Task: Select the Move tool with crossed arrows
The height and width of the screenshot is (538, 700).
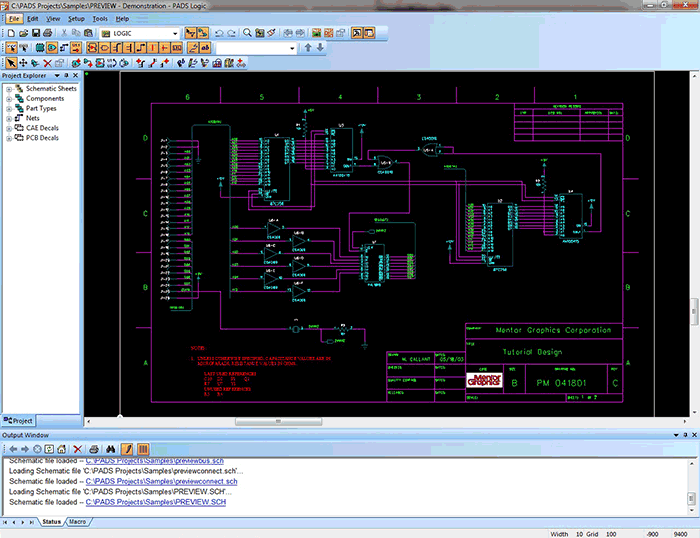Action: point(23,63)
